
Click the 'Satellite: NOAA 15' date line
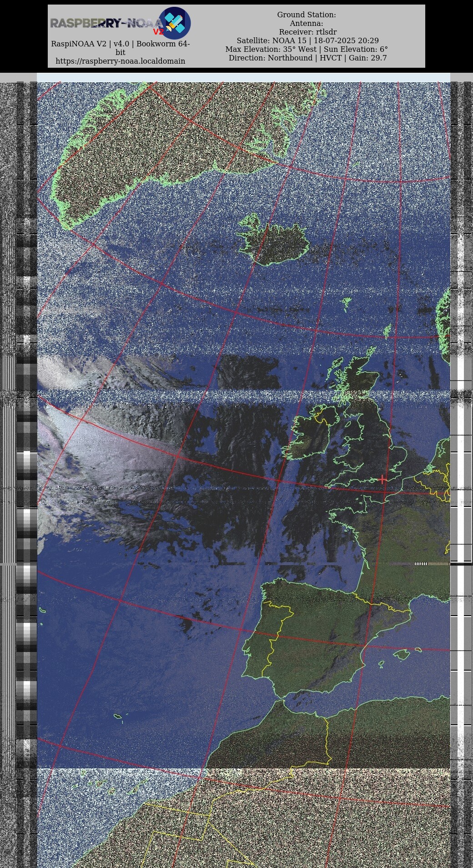click(x=307, y=41)
